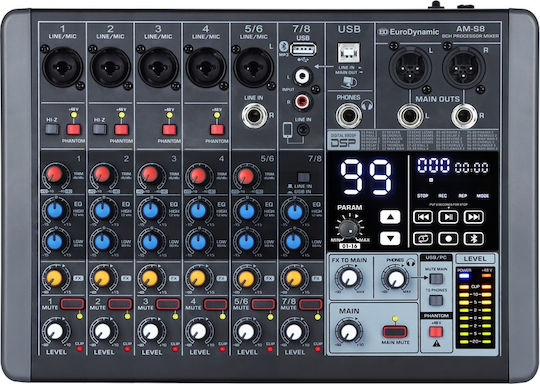This screenshot has height=384, width=540.
Task: Click the AM-S8 model label
Action: (x=470, y=29)
